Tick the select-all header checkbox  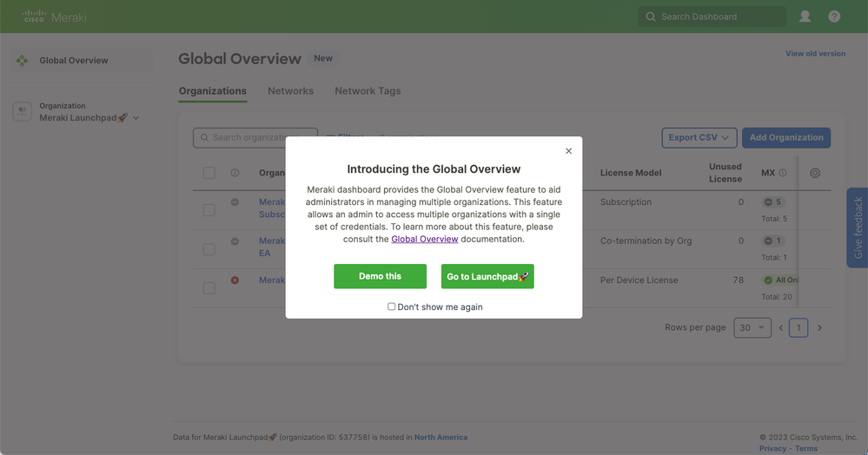209,173
